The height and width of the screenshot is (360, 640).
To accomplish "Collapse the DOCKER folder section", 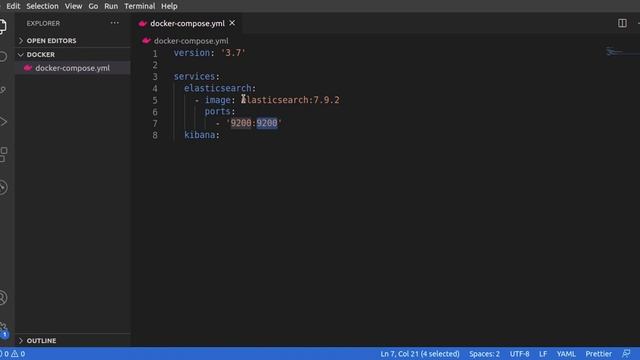I will (73, 54).
